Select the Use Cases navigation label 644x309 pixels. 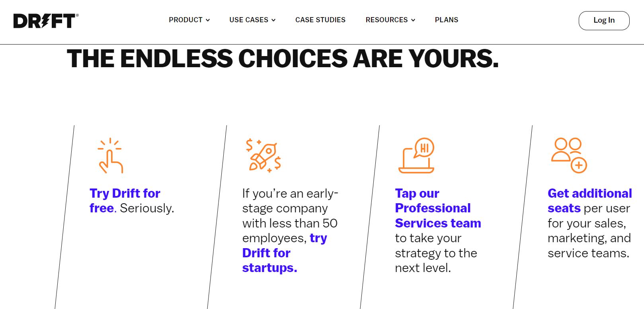pos(249,20)
